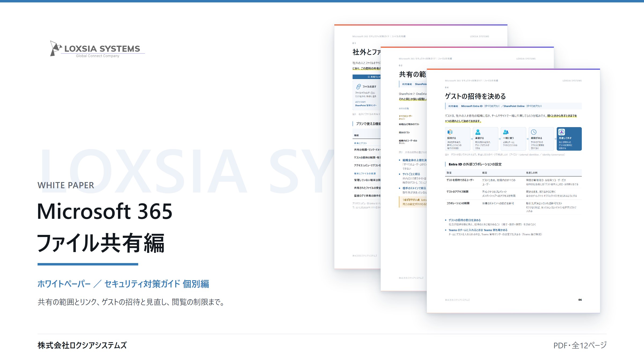
Task: Click the 既存のゲスト row on page 02
Action: coord(404,132)
